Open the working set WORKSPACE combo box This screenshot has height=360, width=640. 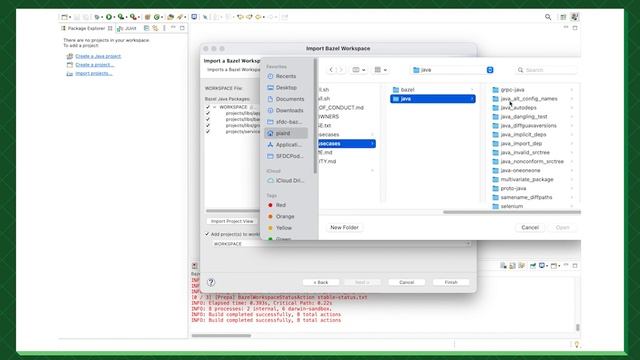point(342,244)
